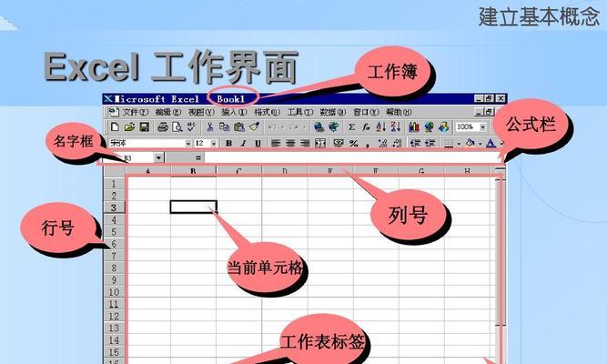Click the workbook document icon beside 文件
This screenshot has width=607, height=364.
click(x=114, y=112)
